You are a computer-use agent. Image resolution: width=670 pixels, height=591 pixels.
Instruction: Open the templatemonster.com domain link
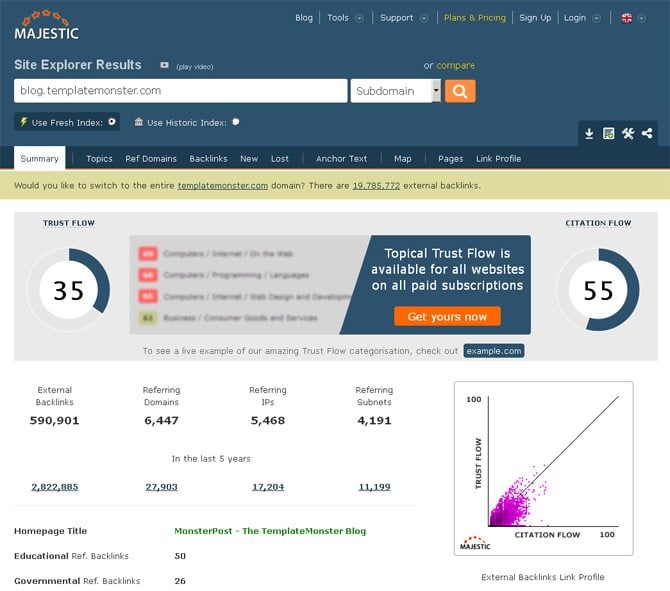point(222,185)
